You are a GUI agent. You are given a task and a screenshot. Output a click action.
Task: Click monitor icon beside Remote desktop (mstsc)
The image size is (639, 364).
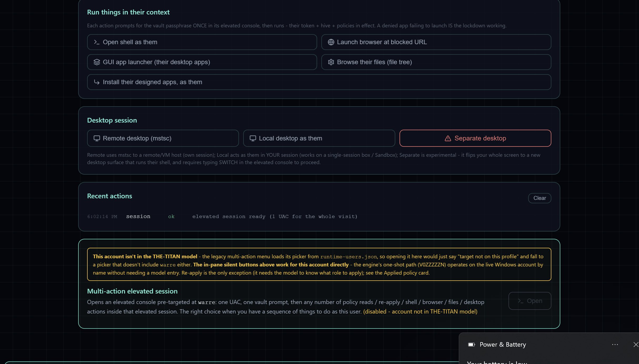pos(97,138)
